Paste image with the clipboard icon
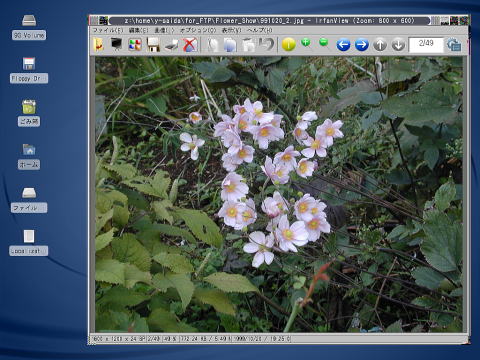480x360 pixels. pyautogui.click(x=248, y=45)
